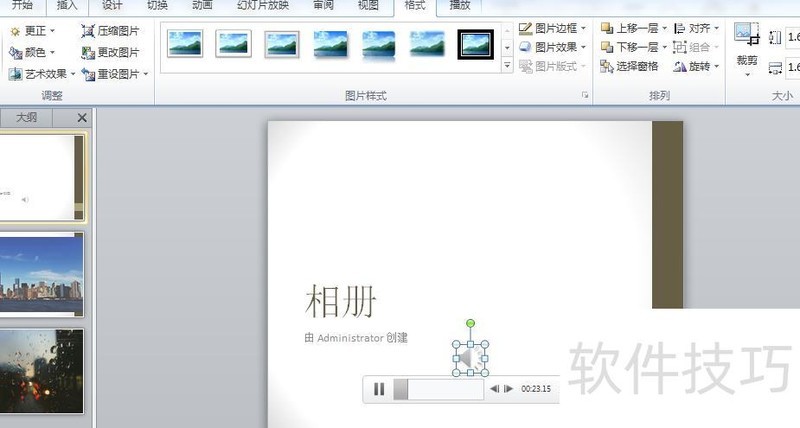This screenshot has width=800, height=428.
Task: Click the 组合 group button
Action: point(696,47)
